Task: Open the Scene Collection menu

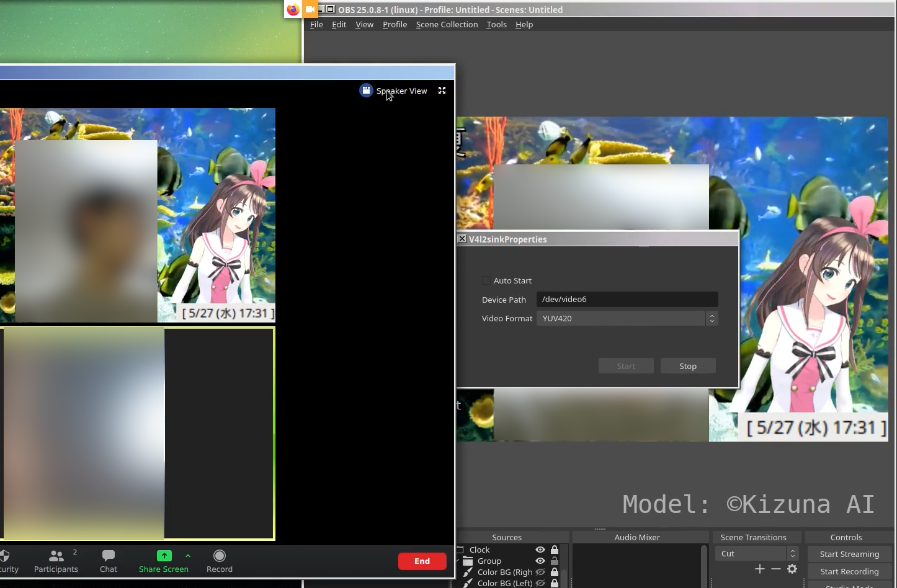Action: tap(447, 24)
